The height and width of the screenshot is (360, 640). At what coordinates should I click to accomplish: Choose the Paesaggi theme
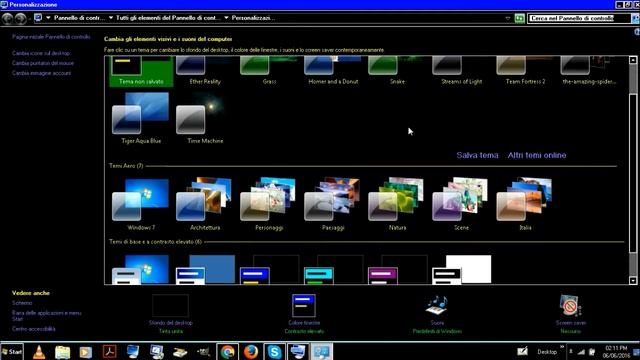(x=333, y=204)
